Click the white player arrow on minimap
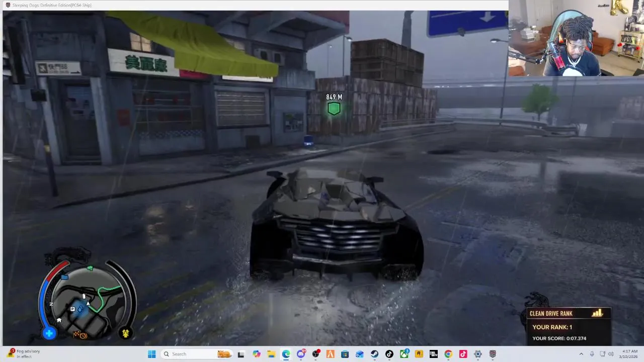644x362 pixels. (x=88, y=303)
